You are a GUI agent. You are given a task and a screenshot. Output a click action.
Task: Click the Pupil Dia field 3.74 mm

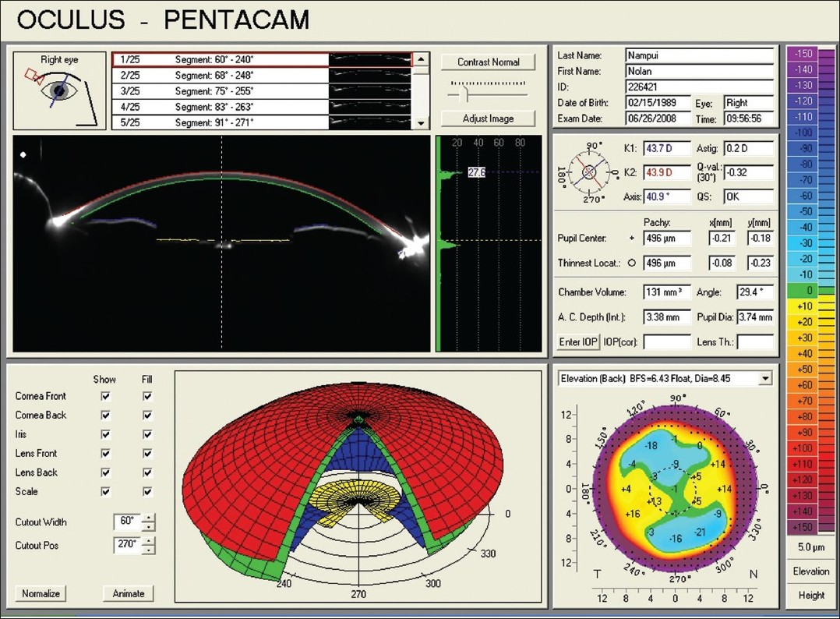pyautogui.click(x=755, y=317)
